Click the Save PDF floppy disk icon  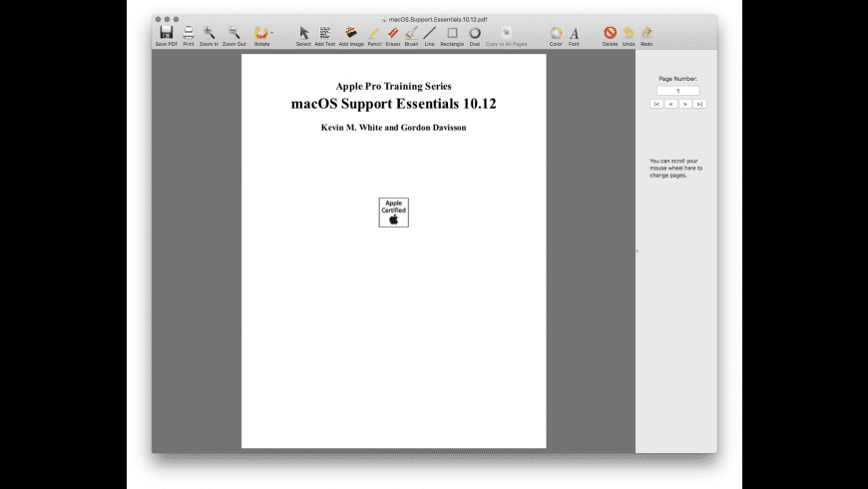coord(166,32)
